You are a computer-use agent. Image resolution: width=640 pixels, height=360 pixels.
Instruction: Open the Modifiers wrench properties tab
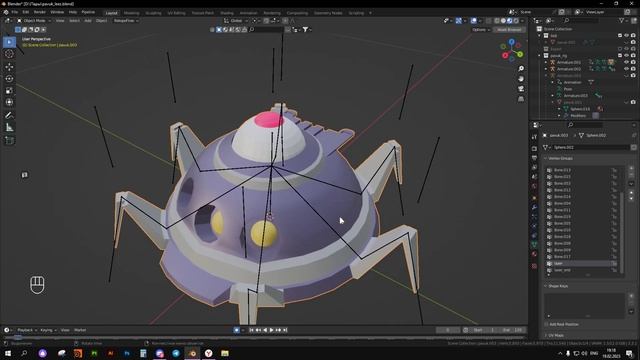(534, 207)
